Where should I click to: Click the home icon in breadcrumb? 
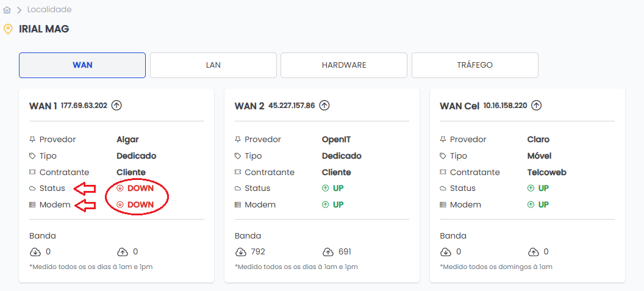(x=7, y=10)
